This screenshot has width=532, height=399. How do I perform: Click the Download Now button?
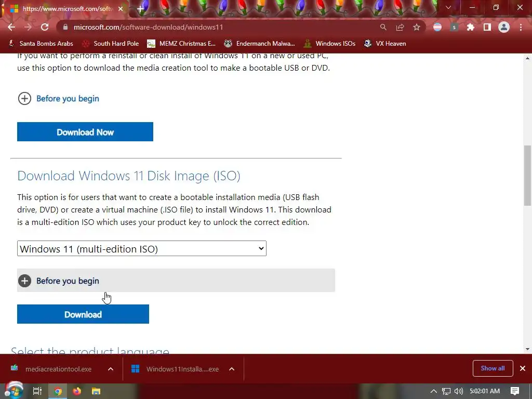[x=85, y=131]
